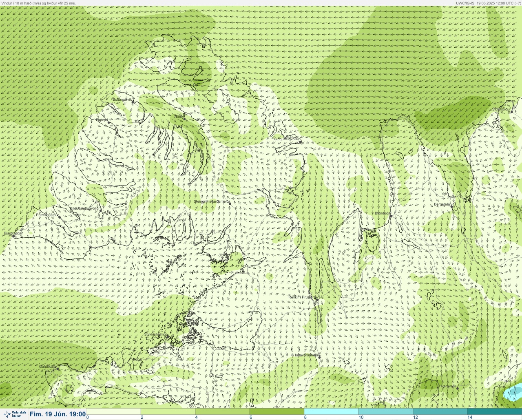Click the Æðey station label
Image resolution: width=522 pixels, height=420 pixels.
(x=179, y=117)
